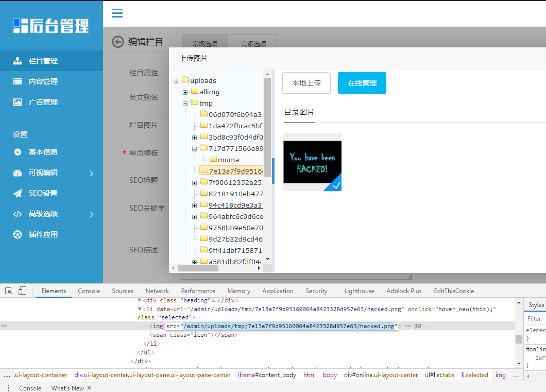The image size is (546, 392).
Task: Open 栏目管理 in the sidebar
Action: pos(52,61)
